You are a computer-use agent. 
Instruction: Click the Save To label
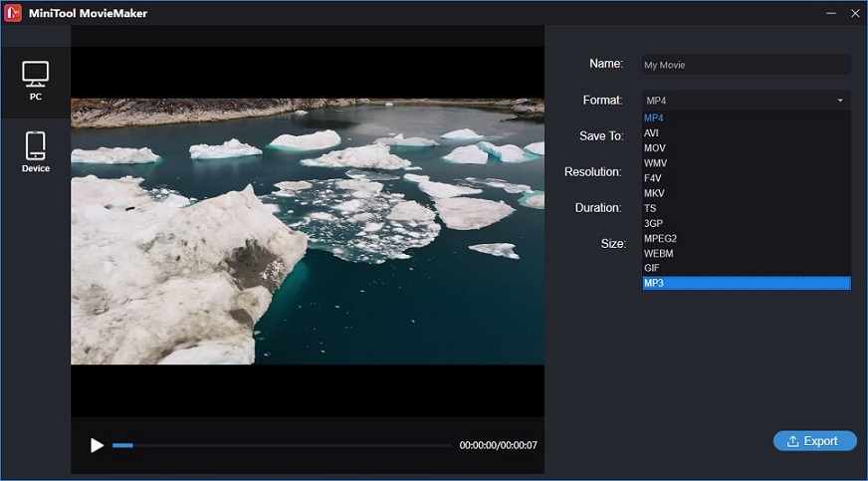601,136
